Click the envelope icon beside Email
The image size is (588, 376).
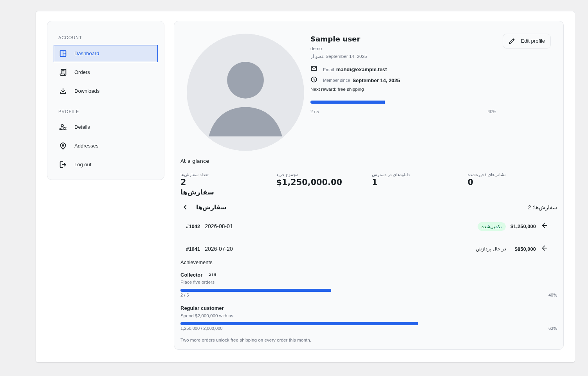click(314, 68)
